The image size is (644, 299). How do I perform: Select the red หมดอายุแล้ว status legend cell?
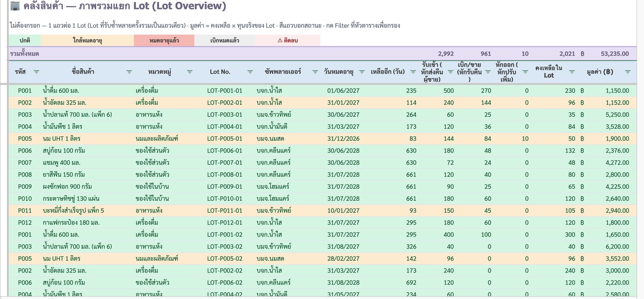coord(164,41)
